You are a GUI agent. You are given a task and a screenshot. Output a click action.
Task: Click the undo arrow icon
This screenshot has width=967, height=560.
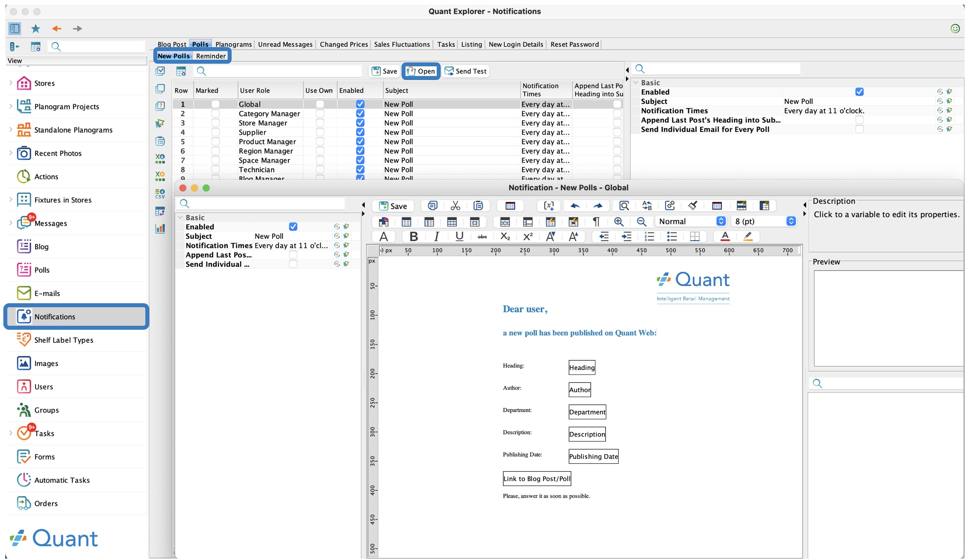[x=575, y=206]
